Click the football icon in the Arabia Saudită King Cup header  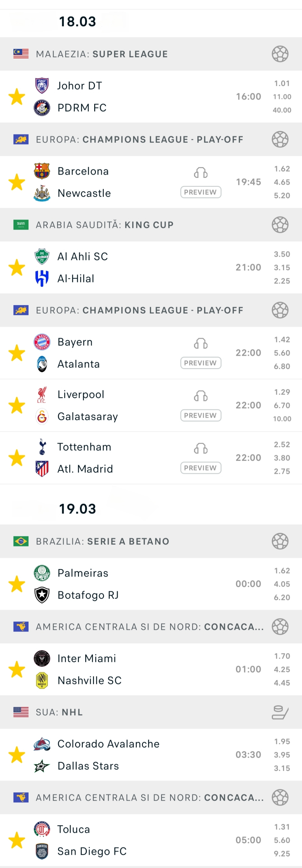(x=280, y=225)
